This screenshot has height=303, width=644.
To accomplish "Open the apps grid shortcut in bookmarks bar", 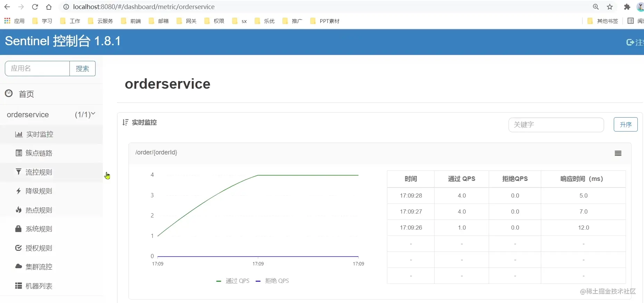I will pos(7,21).
